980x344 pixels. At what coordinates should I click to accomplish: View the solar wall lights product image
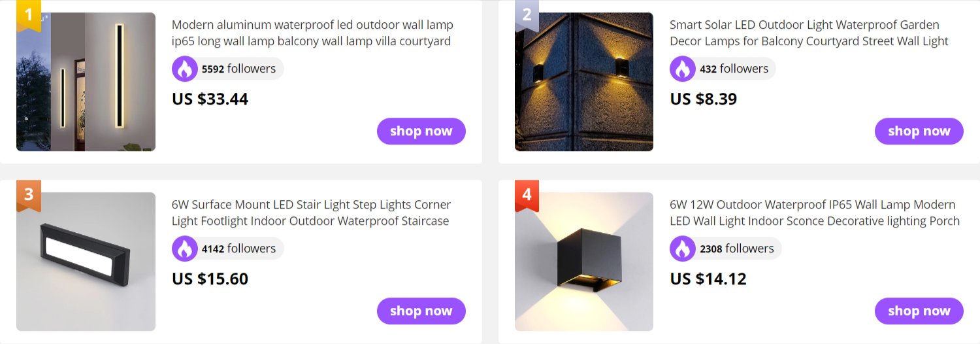tap(584, 82)
